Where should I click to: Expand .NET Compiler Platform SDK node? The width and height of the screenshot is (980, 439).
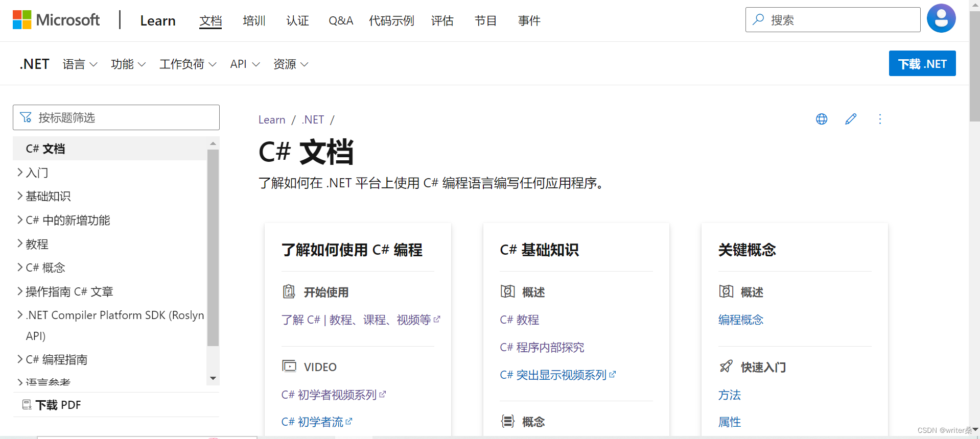pyautogui.click(x=20, y=315)
